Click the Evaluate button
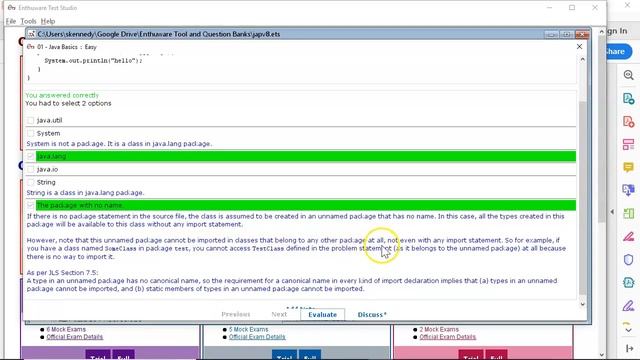640x360 pixels. (x=322, y=314)
